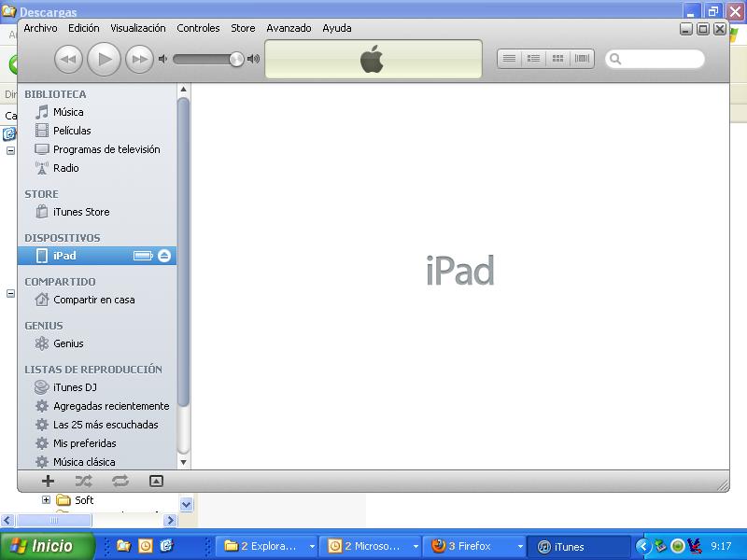Select the iTunes DJ playlist
The image size is (747, 560).
[x=97, y=387]
